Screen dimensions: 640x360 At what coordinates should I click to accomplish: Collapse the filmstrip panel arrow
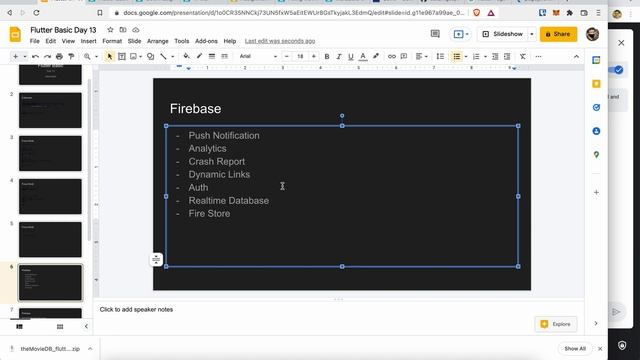[x=86, y=327]
